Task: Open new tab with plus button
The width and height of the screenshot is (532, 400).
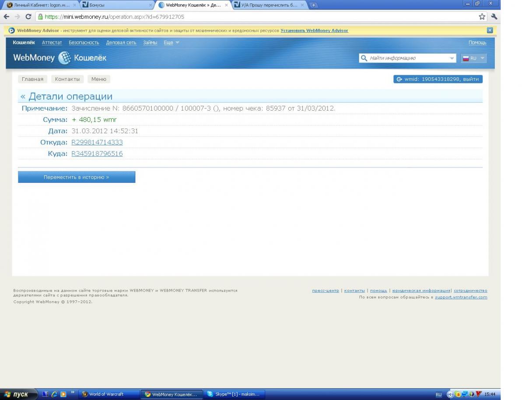Action: pyautogui.click(x=314, y=5)
